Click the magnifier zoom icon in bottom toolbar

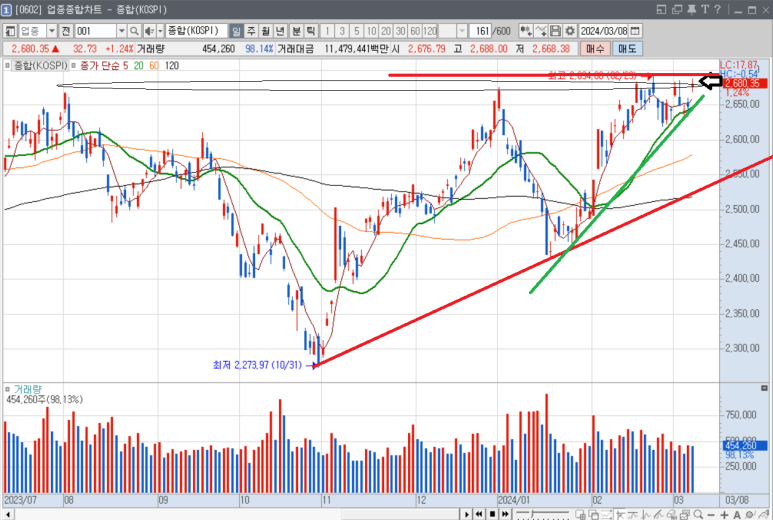(x=698, y=514)
